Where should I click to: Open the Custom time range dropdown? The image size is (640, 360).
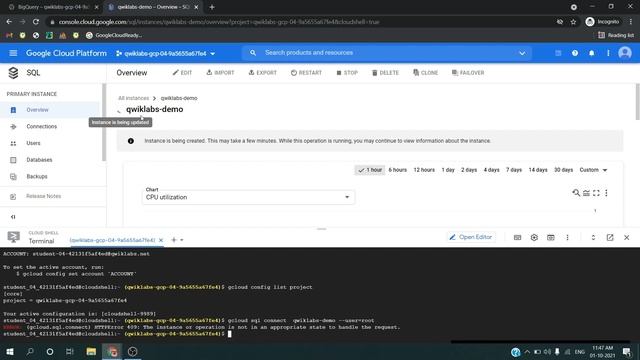(x=593, y=170)
